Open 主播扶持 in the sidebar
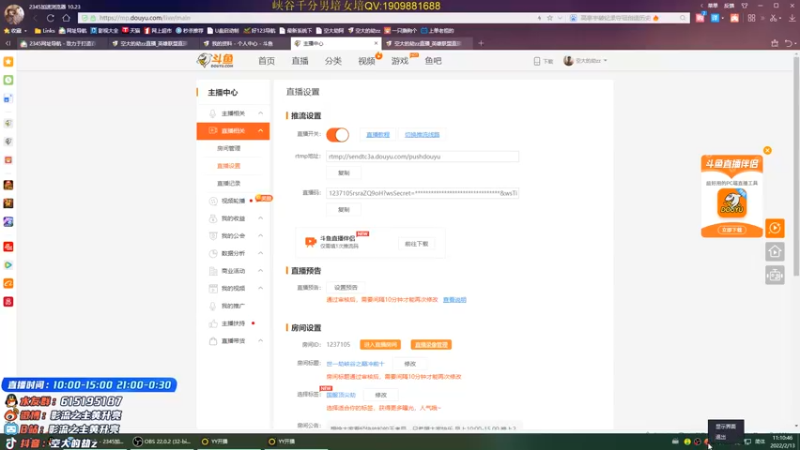 [233, 323]
